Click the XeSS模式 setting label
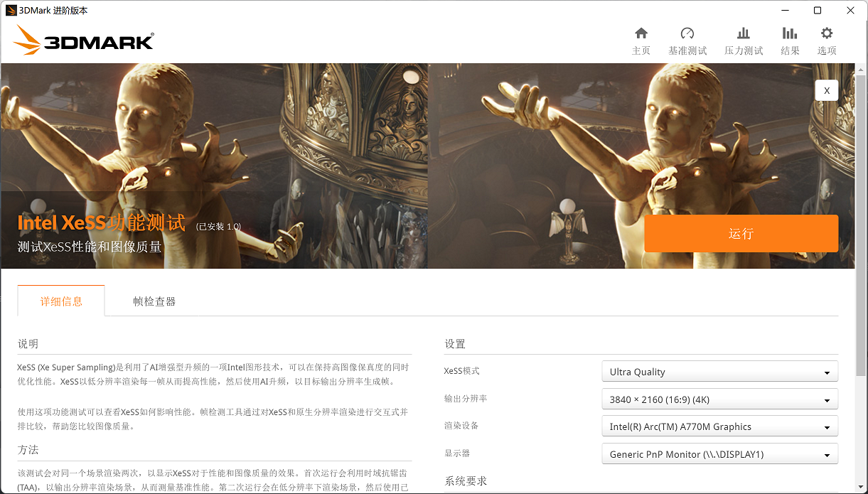 coord(461,371)
